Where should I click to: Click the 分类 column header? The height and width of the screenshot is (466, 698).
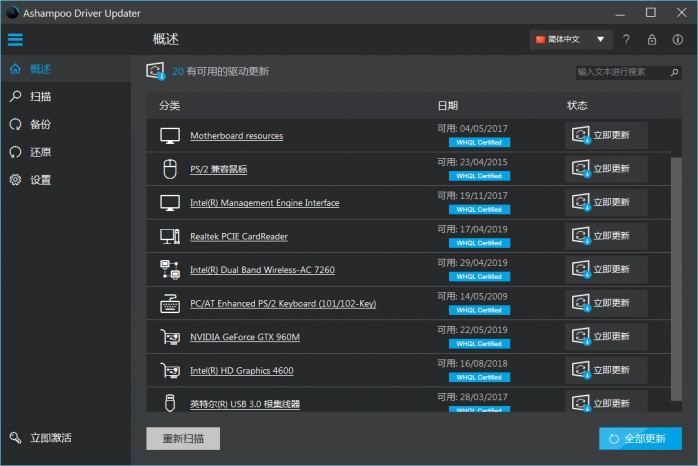pyautogui.click(x=170, y=105)
